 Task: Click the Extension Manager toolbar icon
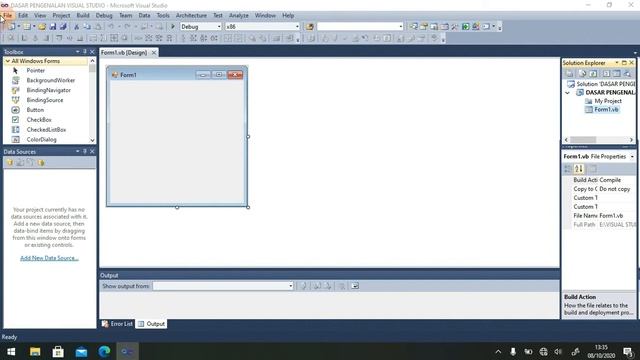point(476,27)
